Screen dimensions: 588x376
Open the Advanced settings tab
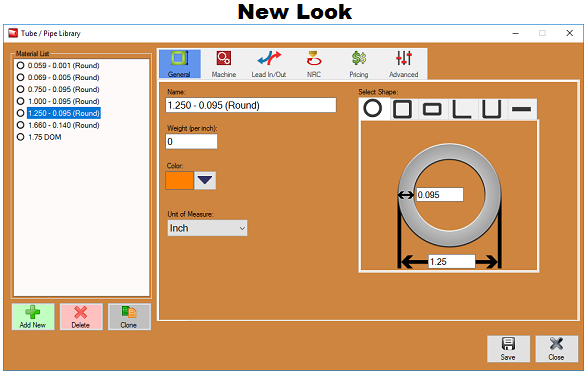pos(404,64)
